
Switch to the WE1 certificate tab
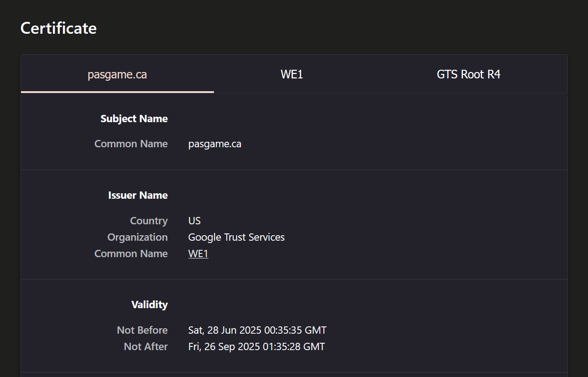[x=292, y=74]
